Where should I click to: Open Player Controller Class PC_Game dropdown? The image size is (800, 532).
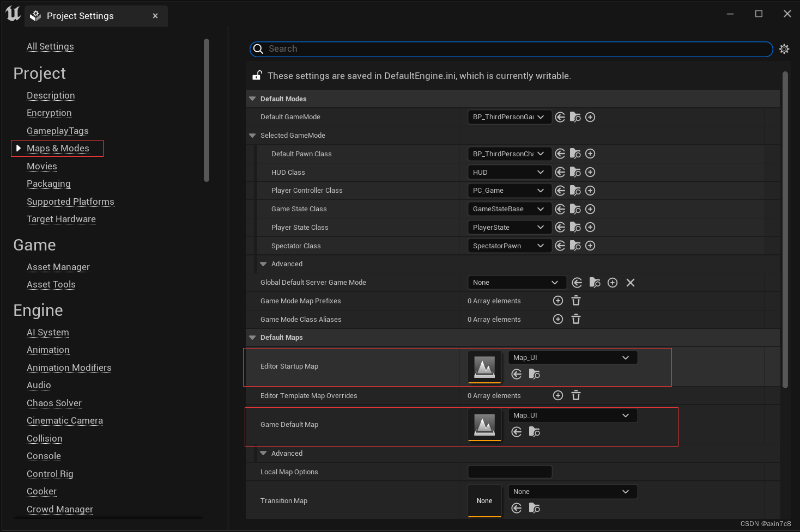pyautogui.click(x=510, y=191)
